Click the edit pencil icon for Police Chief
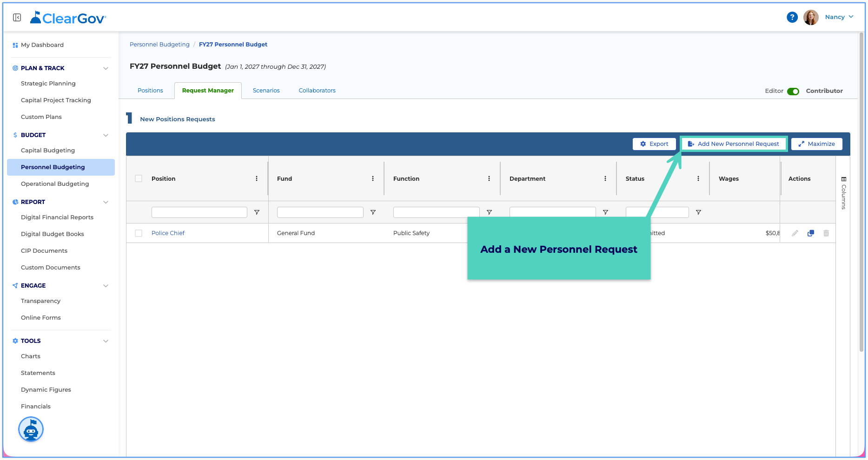The width and height of the screenshot is (868, 460). point(795,233)
